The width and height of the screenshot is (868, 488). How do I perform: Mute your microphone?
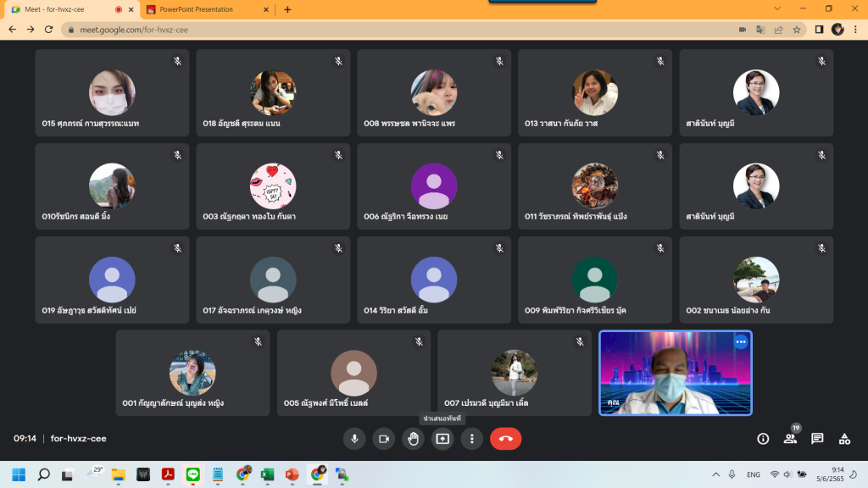(353, 439)
